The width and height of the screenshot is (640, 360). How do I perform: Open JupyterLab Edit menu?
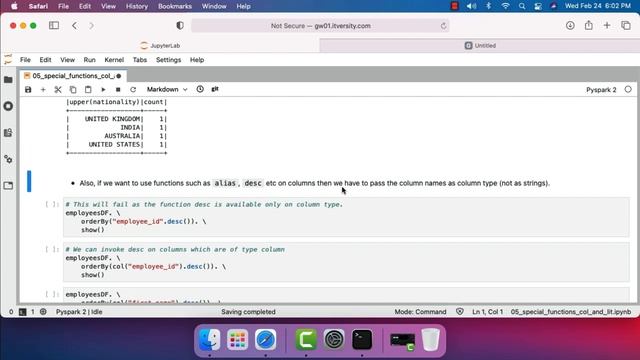click(x=45, y=60)
